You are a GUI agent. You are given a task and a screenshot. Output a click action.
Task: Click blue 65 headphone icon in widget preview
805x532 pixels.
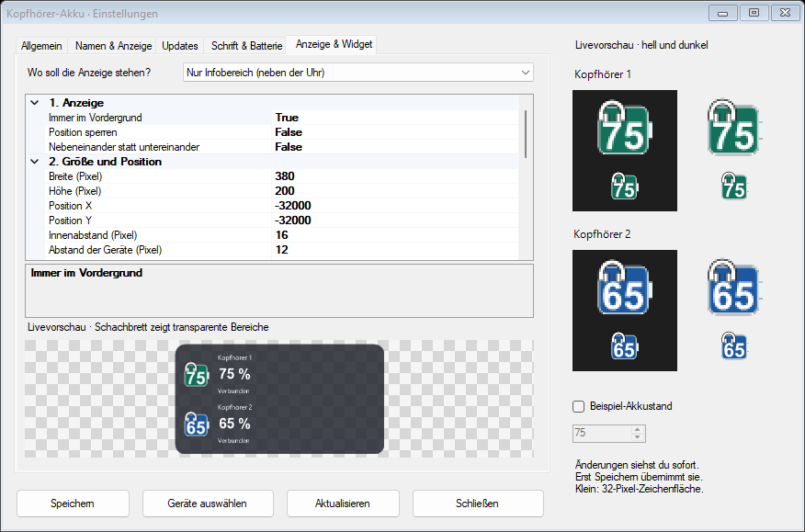coord(196,424)
